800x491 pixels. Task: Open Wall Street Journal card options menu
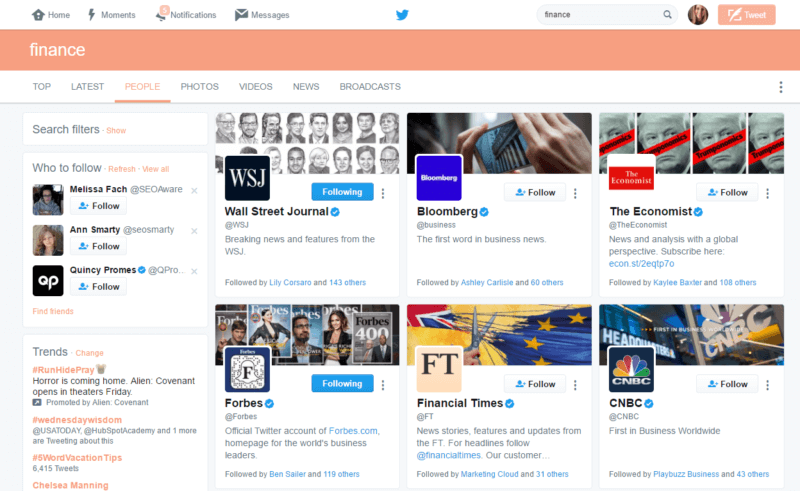click(383, 193)
